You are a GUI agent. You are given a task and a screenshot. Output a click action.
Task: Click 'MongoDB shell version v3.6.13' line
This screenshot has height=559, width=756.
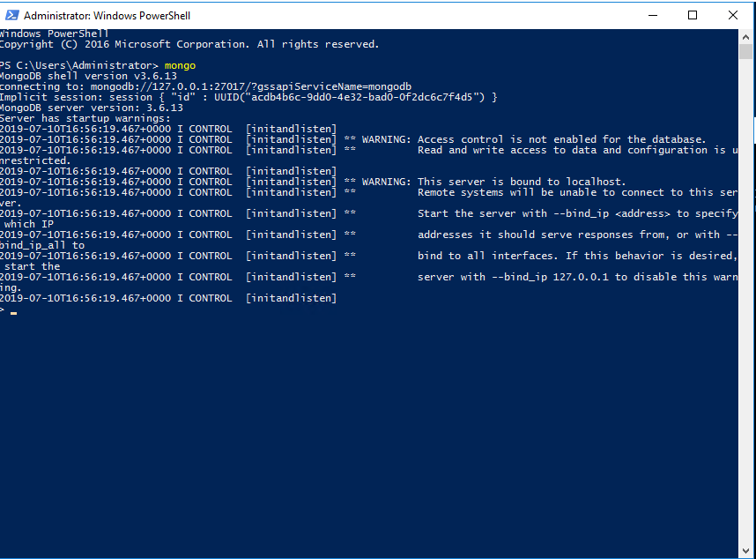click(88, 76)
